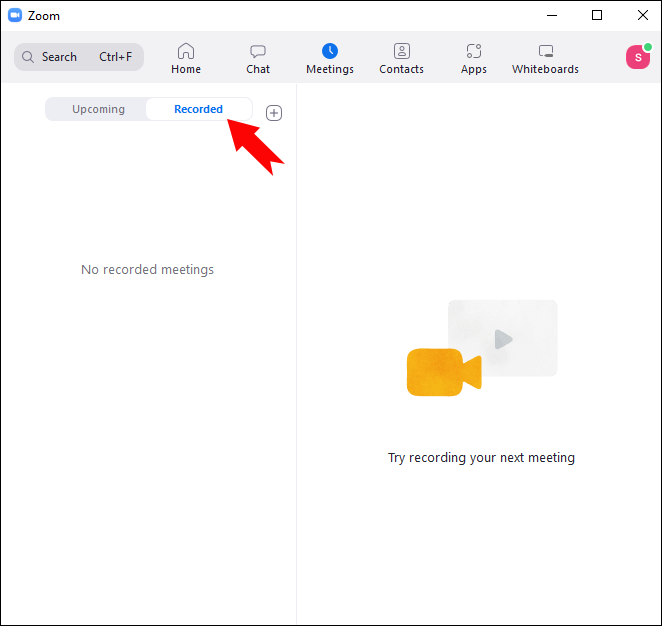Viewport: 662px width, 626px height.
Task: Click the Zoom logo in title bar
Action: [x=15, y=15]
